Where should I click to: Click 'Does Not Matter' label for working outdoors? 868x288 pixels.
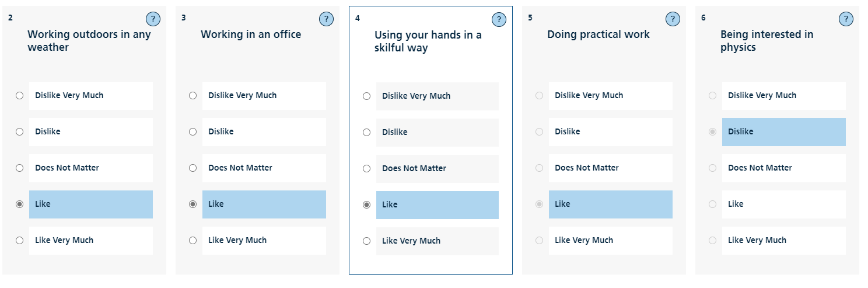click(x=67, y=168)
